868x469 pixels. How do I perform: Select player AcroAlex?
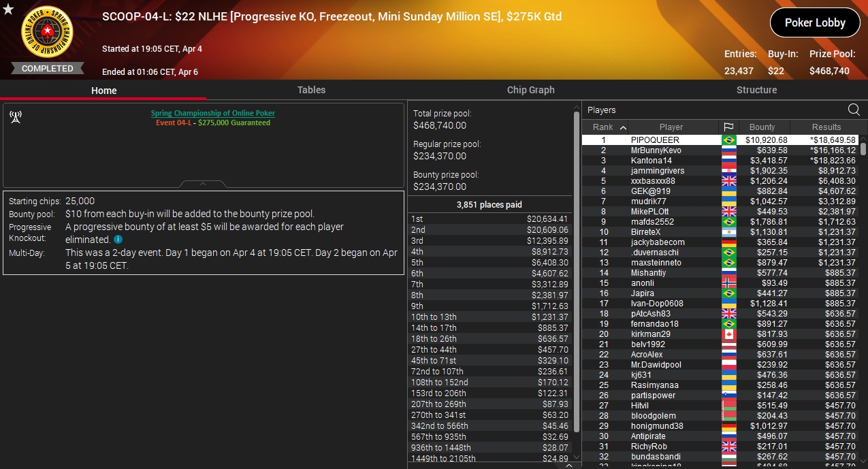pyautogui.click(x=647, y=354)
